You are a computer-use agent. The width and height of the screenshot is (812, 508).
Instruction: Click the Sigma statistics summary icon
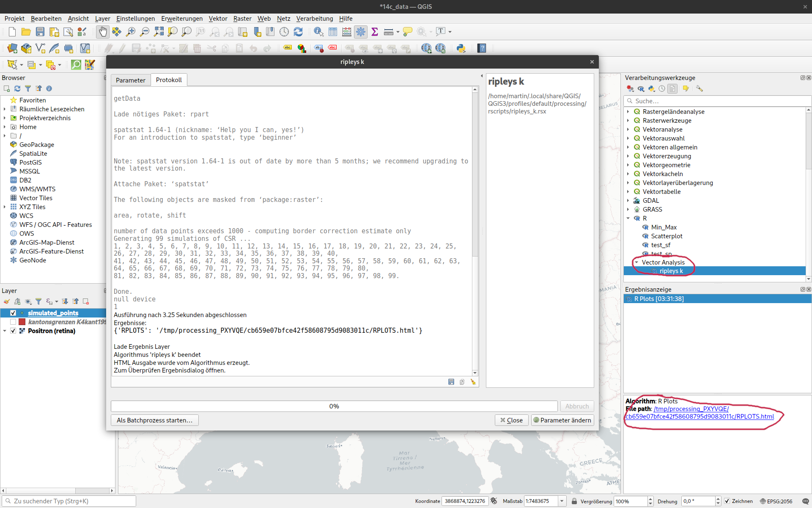pyautogui.click(x=375, y=32)
